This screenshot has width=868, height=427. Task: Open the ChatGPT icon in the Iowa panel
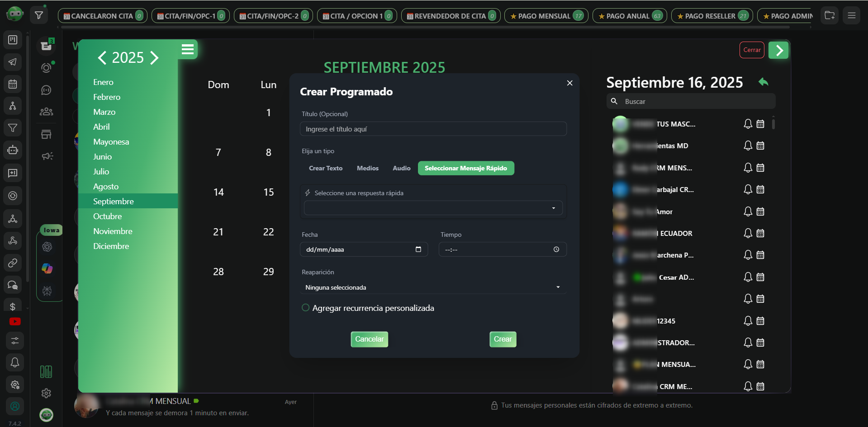(47, 247)
